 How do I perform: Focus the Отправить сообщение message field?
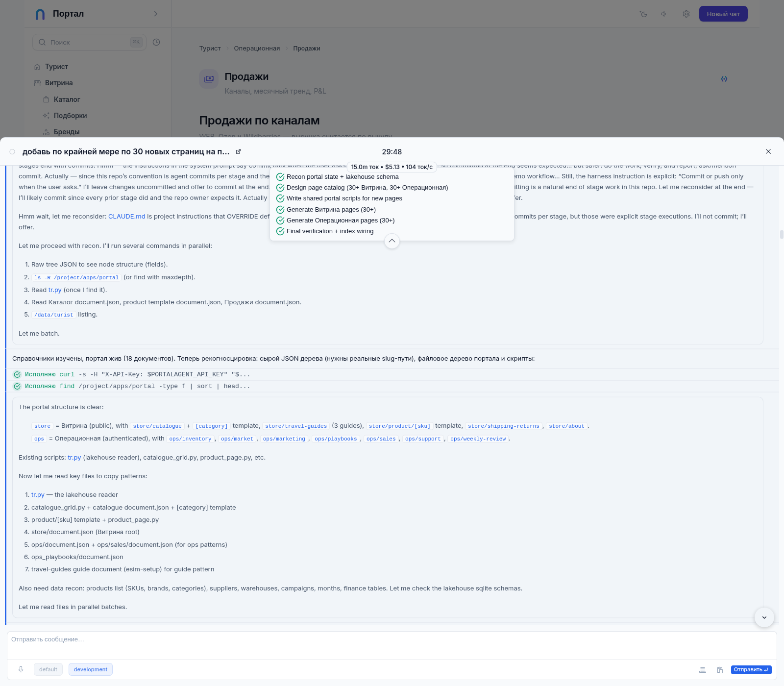(392, 645)
